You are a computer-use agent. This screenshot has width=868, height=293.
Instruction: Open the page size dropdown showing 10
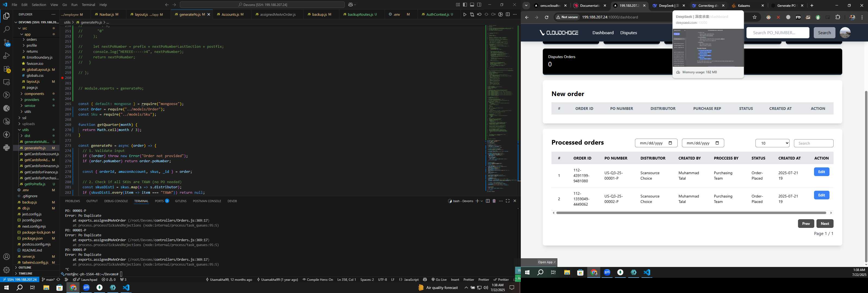(x=772, y=143)
